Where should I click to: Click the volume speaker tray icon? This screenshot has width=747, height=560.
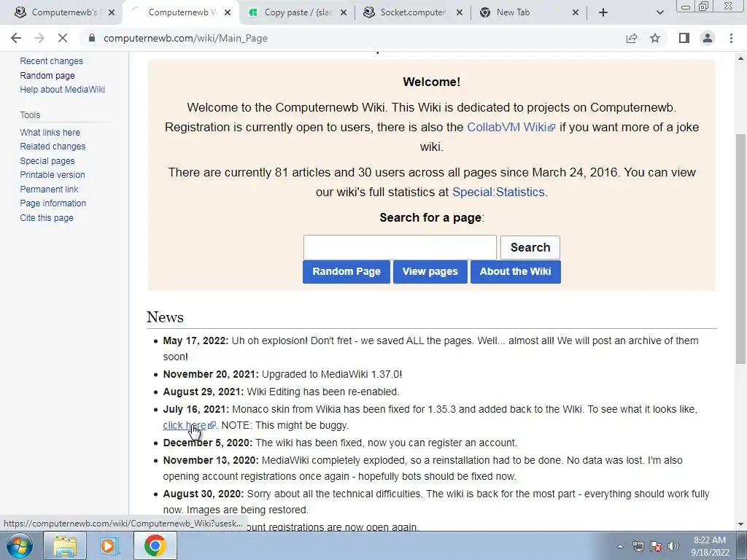click(673, 546)
